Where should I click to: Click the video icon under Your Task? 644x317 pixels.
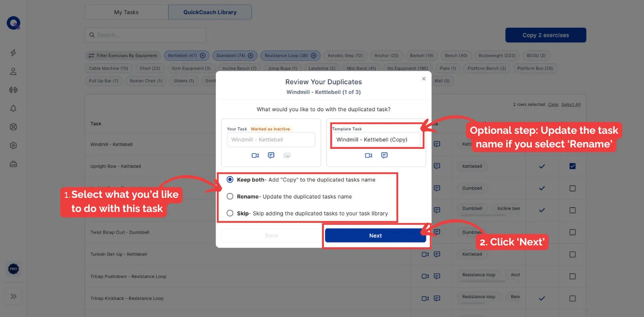[255, 155]
